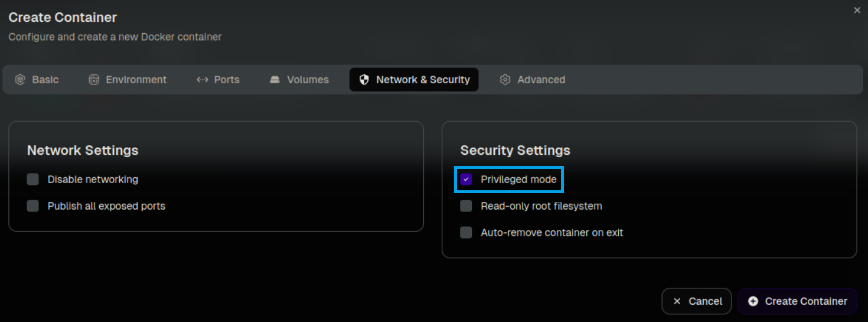
Task: Click the Ports tab arrows icon
Action: (203, 80)
